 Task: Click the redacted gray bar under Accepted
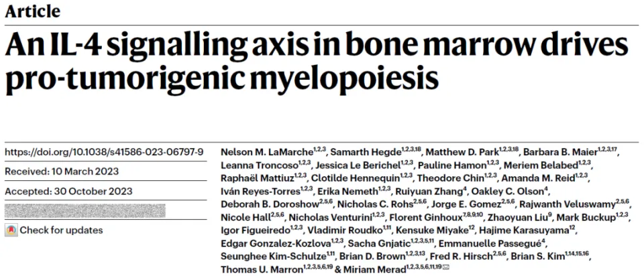(x=85, y=210)
